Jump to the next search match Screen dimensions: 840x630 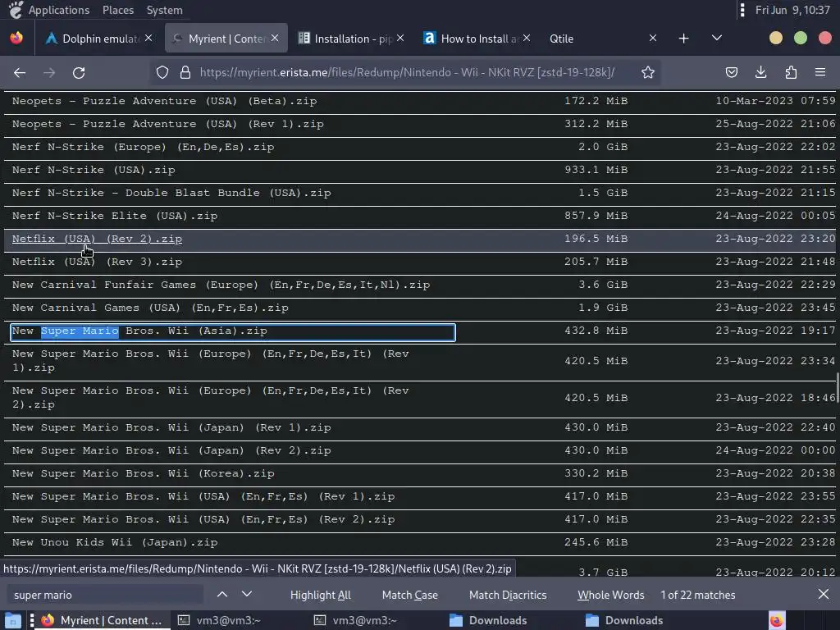[x=246, y=594]
